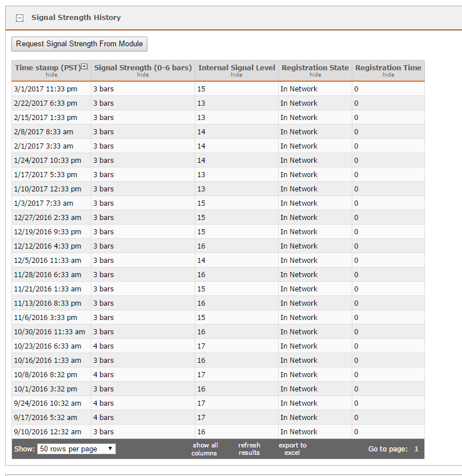
Task: Click refresh results link
Action: point(249,449)
